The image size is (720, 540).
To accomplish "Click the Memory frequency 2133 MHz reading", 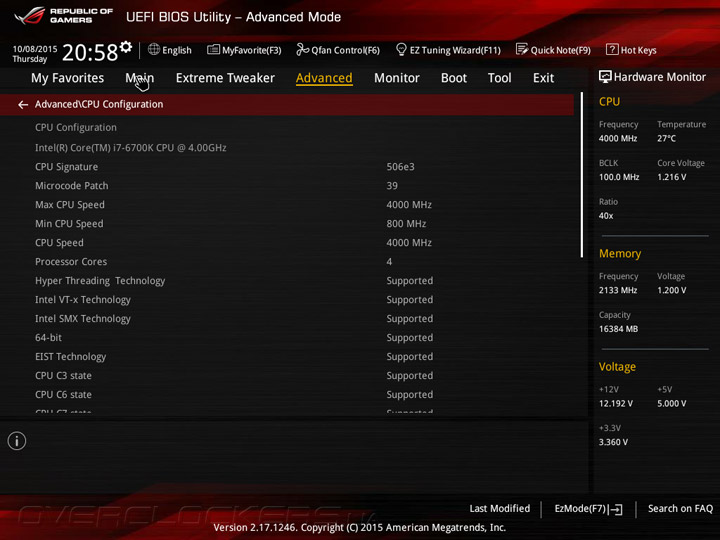I will (x=618, y=290).
